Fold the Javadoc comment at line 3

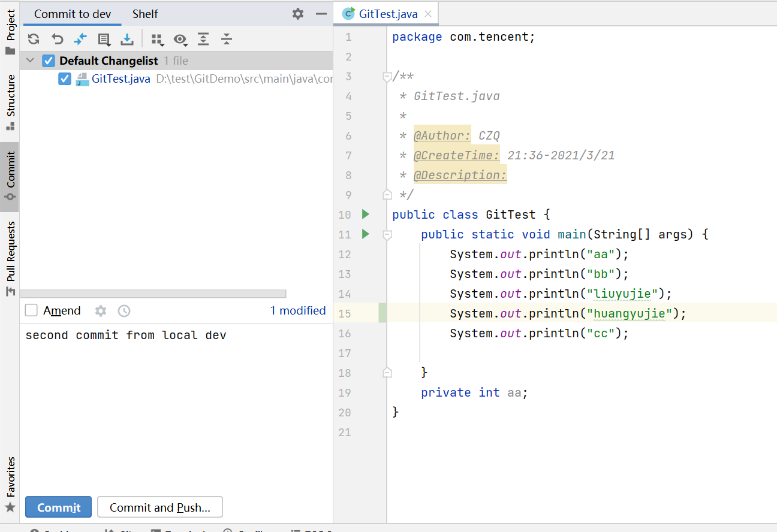point(387,77)
